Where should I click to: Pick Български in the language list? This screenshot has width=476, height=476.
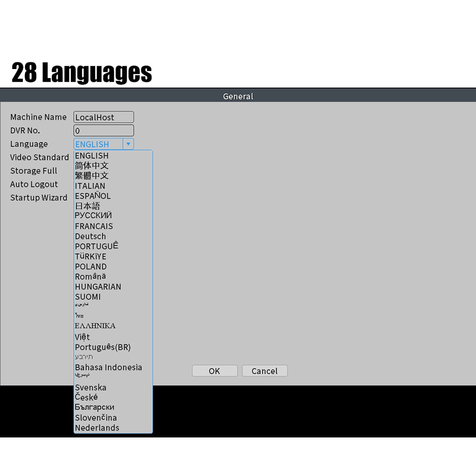pos(113,407)
